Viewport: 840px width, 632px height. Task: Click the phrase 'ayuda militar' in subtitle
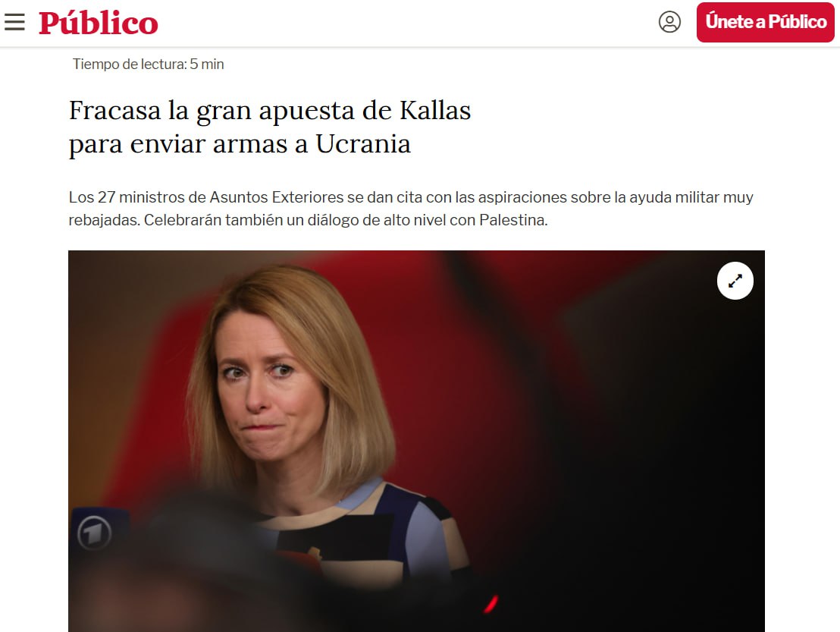(674, 197)
